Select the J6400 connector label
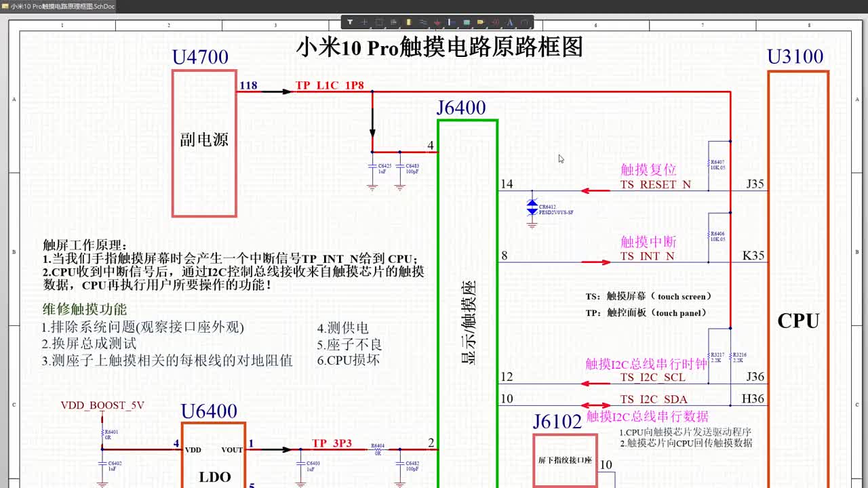This screenshot has height=488, width=868. click(x=461, y=108)
